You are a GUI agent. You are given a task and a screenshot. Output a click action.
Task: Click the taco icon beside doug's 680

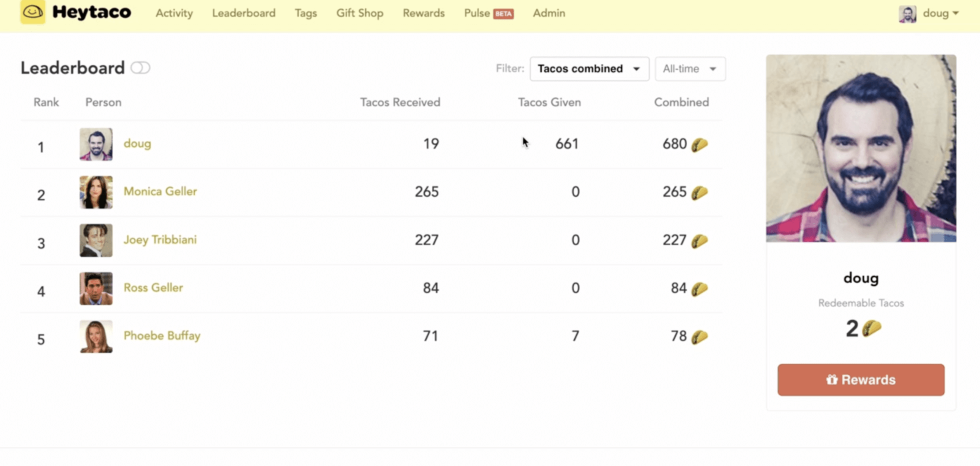[699, 144]
